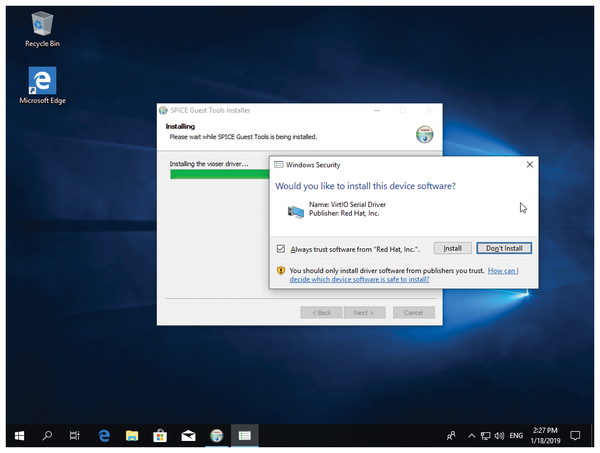Open taskbar search magnifier
This screenshot has height=453, width=600.
click(x=47, y=435)
